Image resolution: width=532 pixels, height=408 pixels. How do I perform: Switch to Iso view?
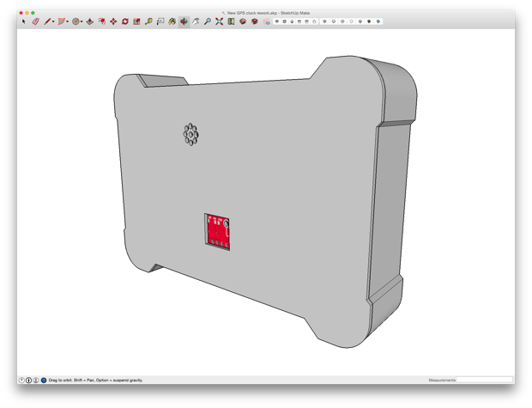click(277, 21)
